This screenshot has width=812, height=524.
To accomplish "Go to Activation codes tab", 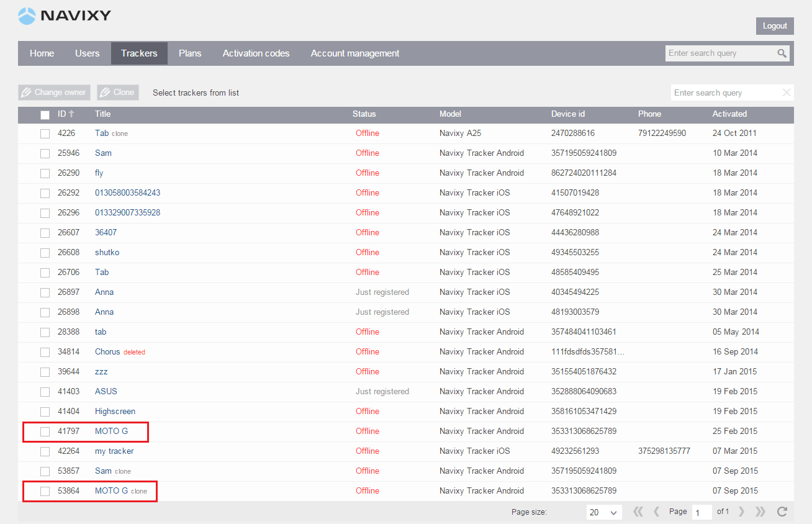I will [x=256, y=53].
